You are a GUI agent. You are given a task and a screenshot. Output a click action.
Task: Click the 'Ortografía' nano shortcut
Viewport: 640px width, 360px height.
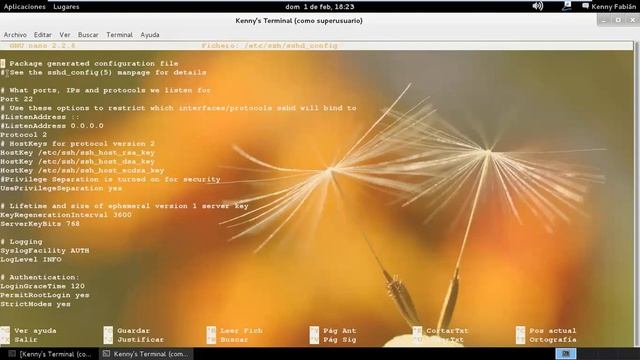(x=546, y=340)
